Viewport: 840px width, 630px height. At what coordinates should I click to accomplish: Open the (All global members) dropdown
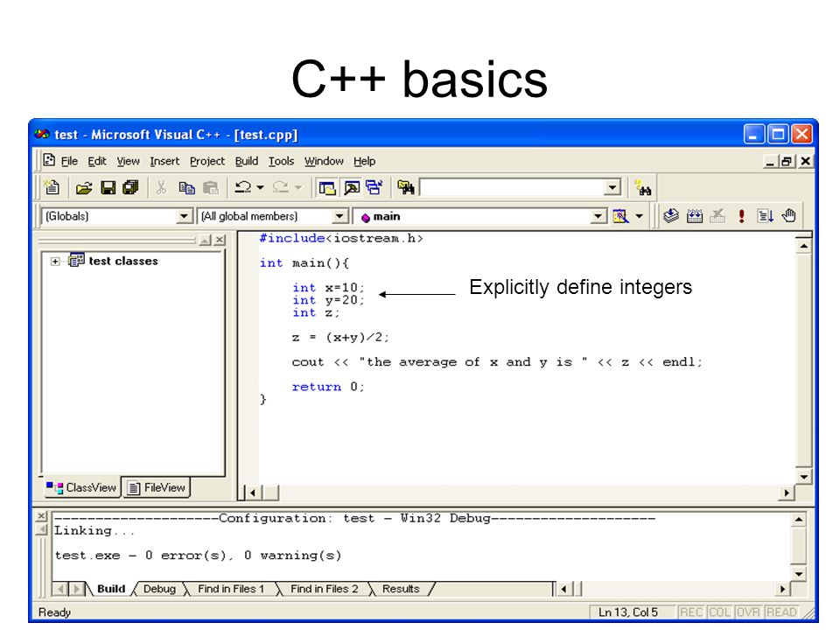pos(339,216)
